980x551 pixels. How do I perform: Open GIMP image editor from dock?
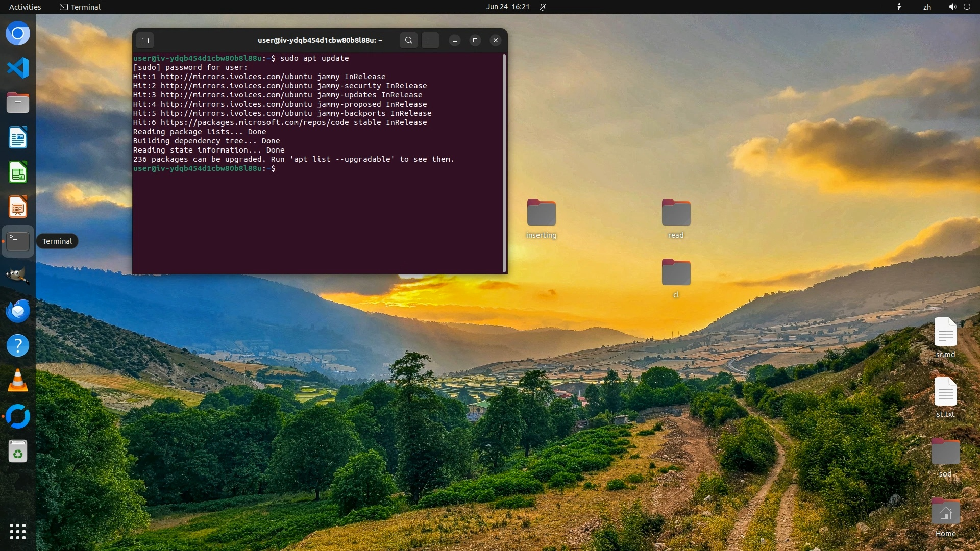pyautogui.click(x=18, y=276)
